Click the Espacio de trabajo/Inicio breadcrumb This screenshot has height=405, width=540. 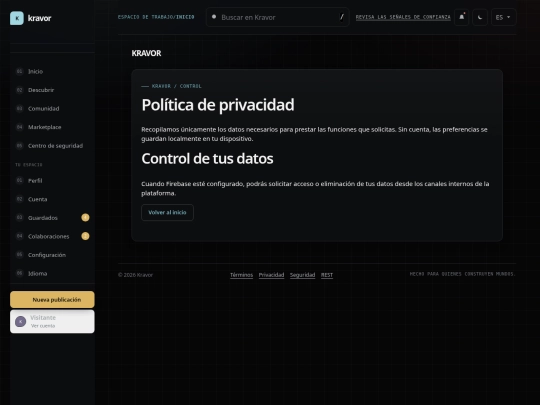coord(156,17)
